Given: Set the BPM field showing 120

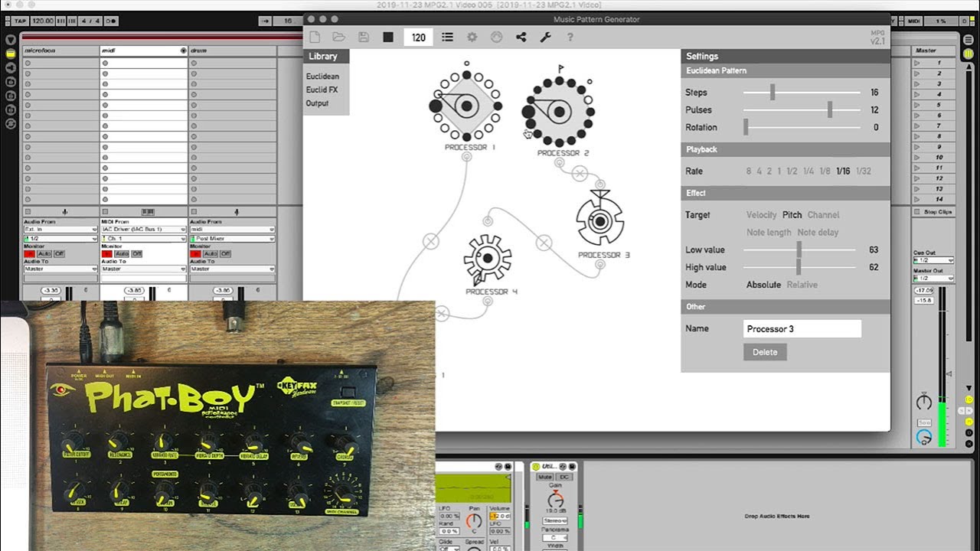Looking at the screenshot, I should pos(419,37).
